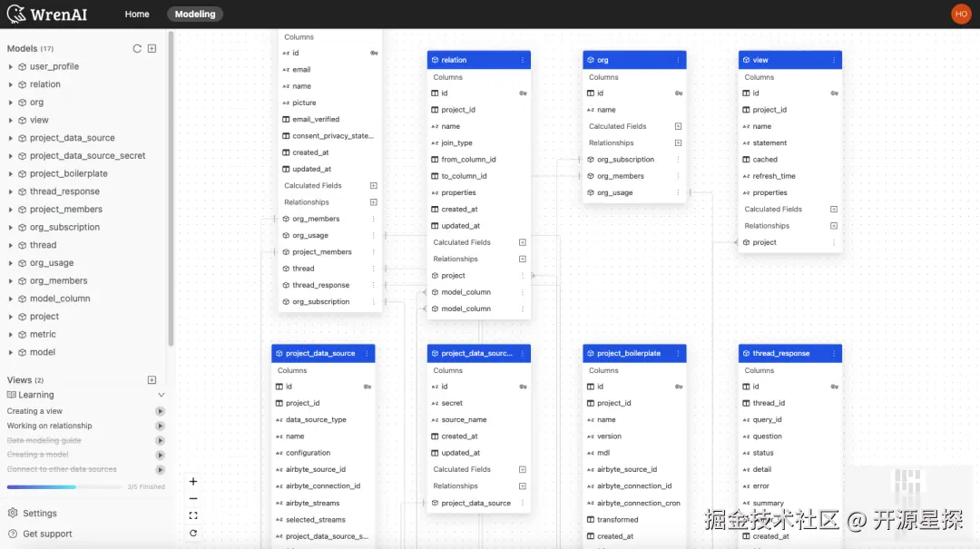The width and height of the screenshot is (980, 549).
Task: Collapse the Learning section chevron
Action: coord(162,395)
